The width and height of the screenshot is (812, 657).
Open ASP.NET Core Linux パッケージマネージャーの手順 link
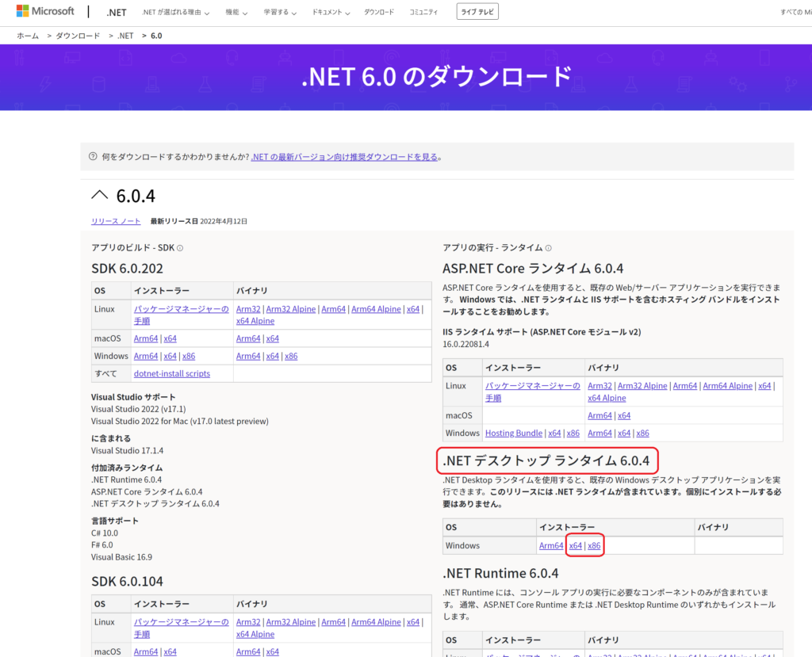pyautogui.click(x=532, y=392)
